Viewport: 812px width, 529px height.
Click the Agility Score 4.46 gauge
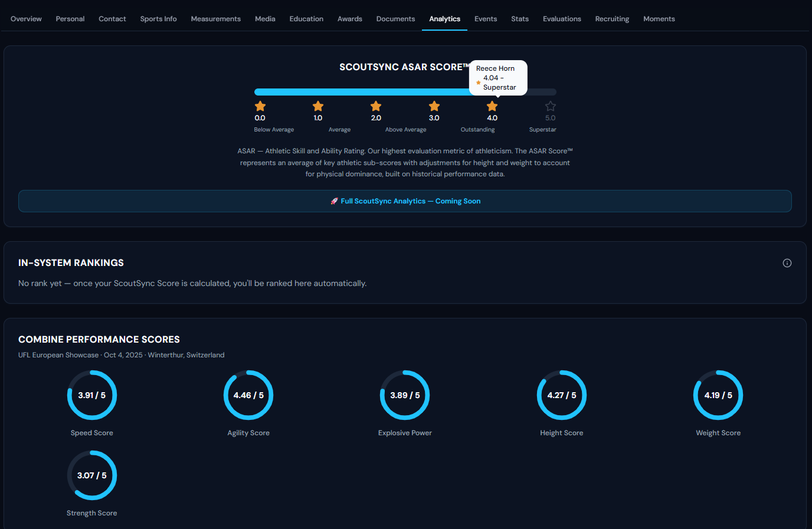(x=248, y=395)
